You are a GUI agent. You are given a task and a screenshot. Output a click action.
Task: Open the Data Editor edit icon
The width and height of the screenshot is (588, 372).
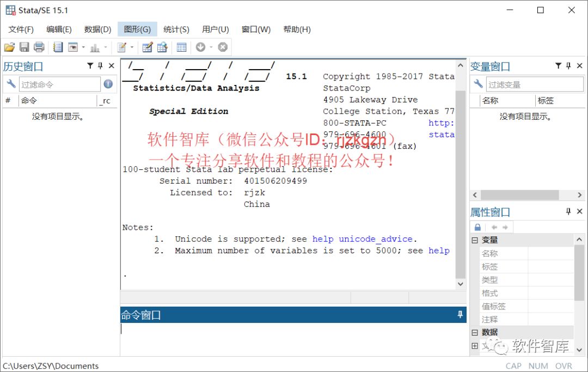tap(148, 47)
